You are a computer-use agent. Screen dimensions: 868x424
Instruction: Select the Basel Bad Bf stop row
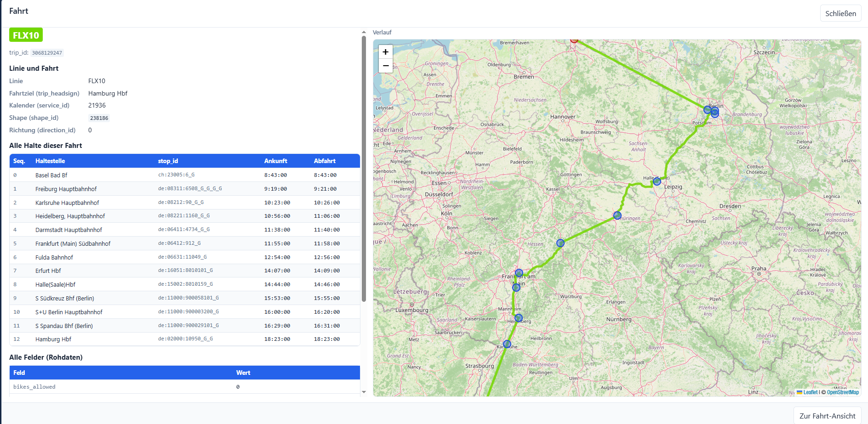click(x=184, y=175)
